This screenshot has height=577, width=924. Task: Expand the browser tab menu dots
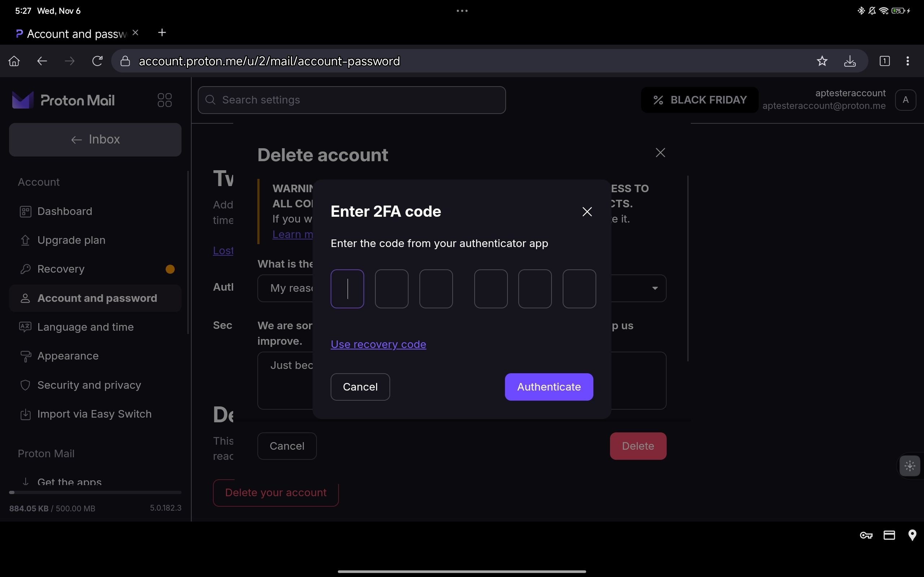click(x=462, y=10)
